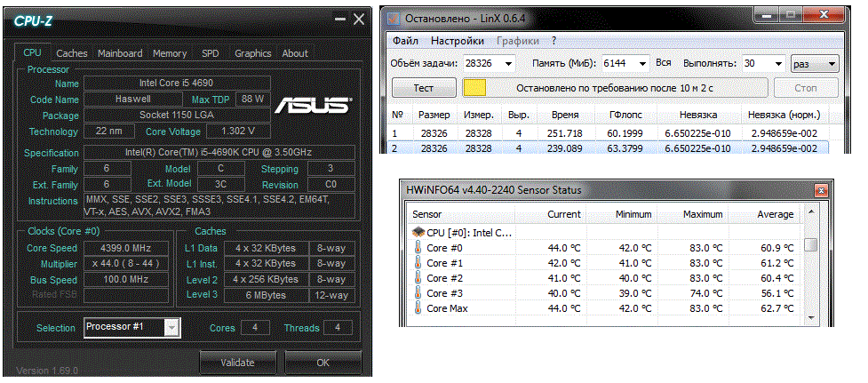
Task: Click the Maximum column header in HWiNFO
Action: coord(691,214)
